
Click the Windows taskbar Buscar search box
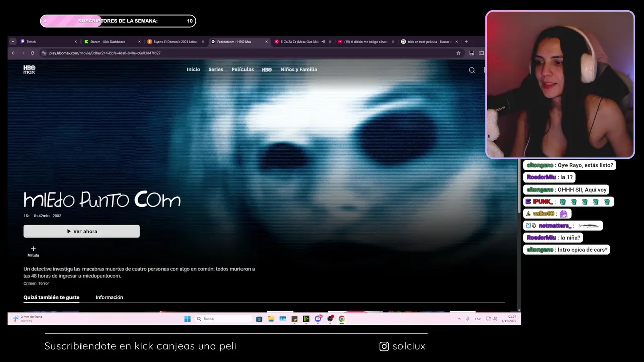click(223, 319)
